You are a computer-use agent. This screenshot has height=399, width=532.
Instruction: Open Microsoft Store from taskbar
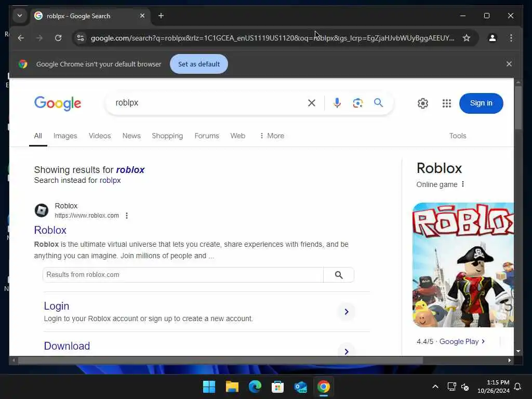pyautogui.click(x=277, y=387)
